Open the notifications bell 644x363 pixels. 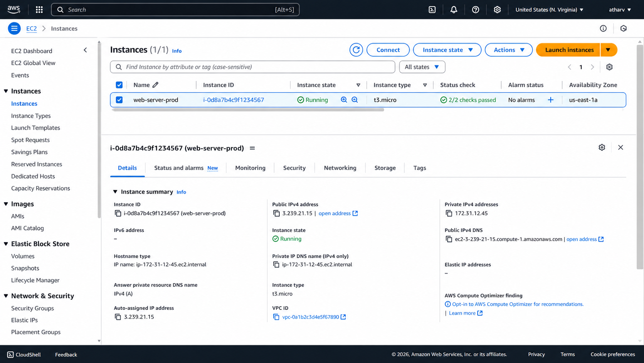click(x=454, y=10)
